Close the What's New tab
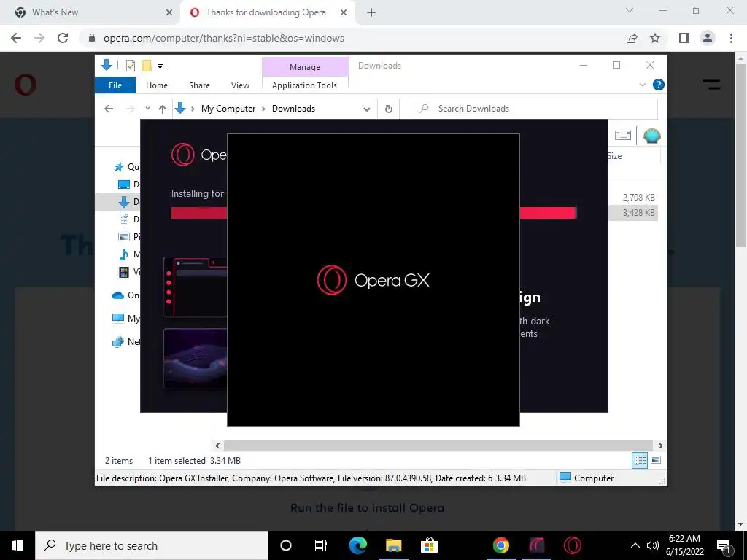This screenshot has width=747, height=560. pyautogui.click(x=169, y=13)
